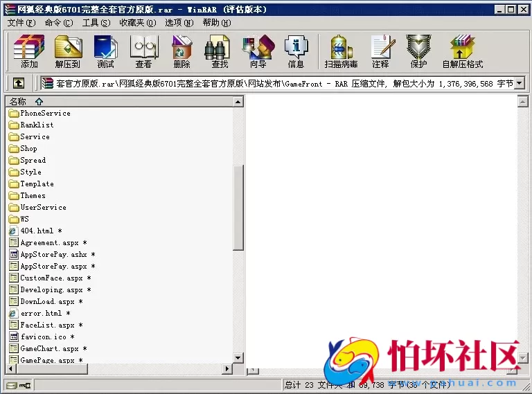The image size is (532, 394).
Task: Click file list scroll down arrow
Action: pos(238,358)
